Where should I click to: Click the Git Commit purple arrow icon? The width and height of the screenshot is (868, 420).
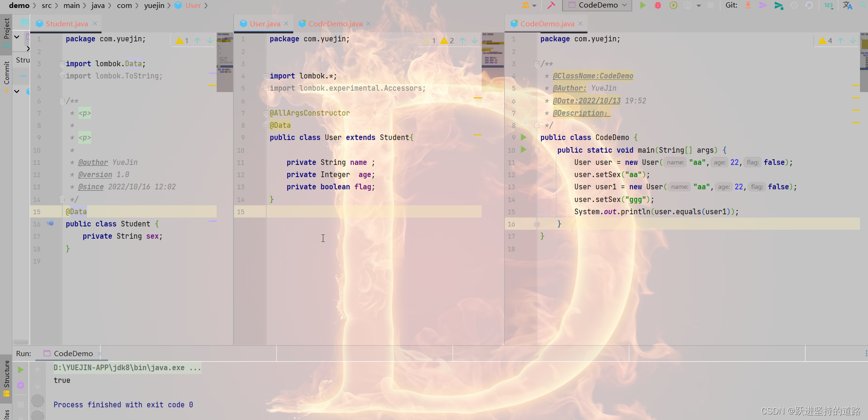coord(763,5)
